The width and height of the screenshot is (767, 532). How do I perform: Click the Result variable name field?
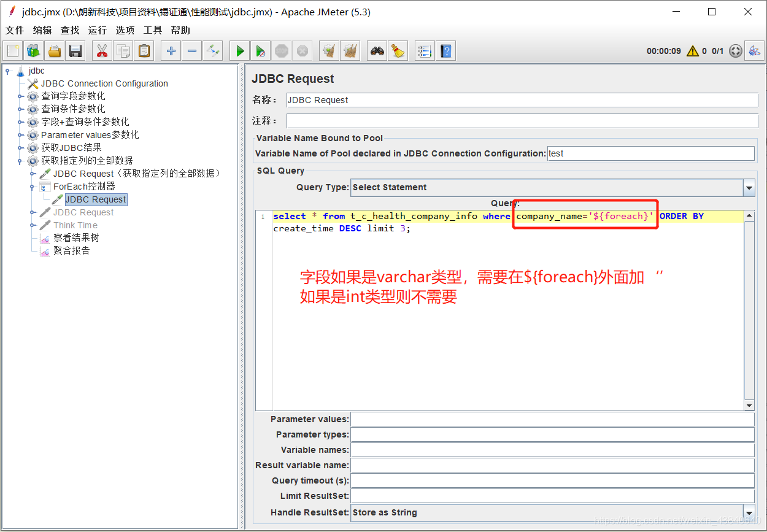tap(552, 465)
